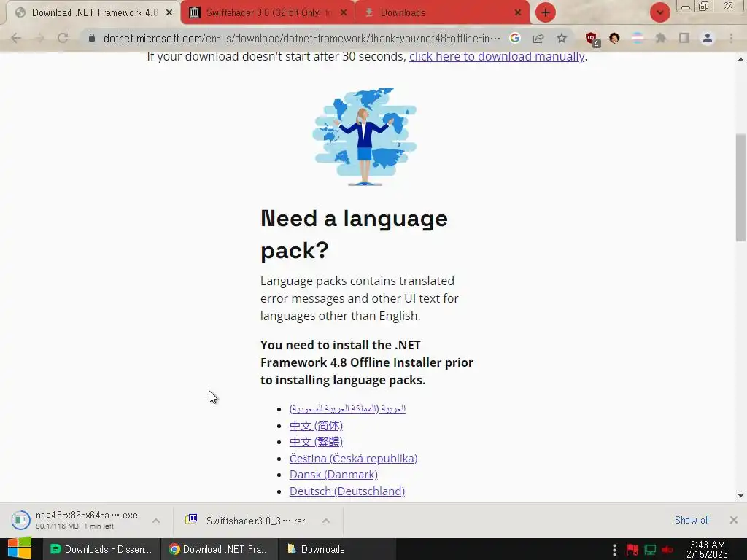Open the user profile icon
Screen dimensions: 747x560
(708, 38)
